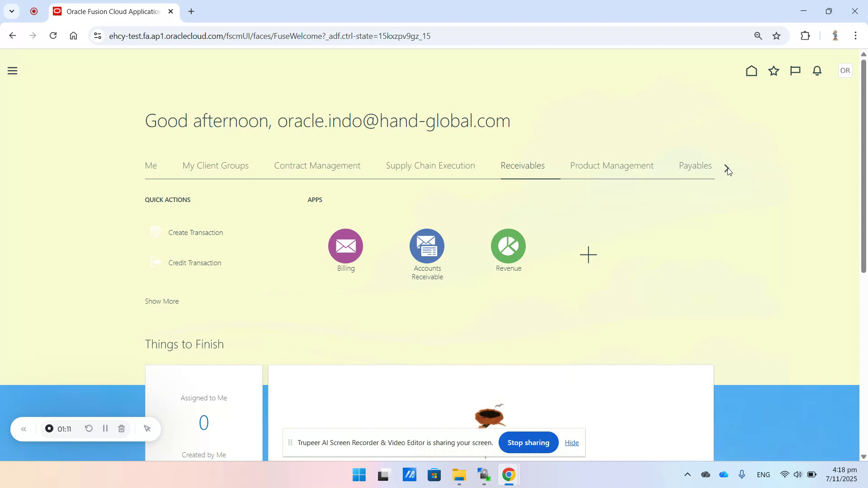Open the Accounts Receivable app
868x488 pixels.
tap(427, 246)
